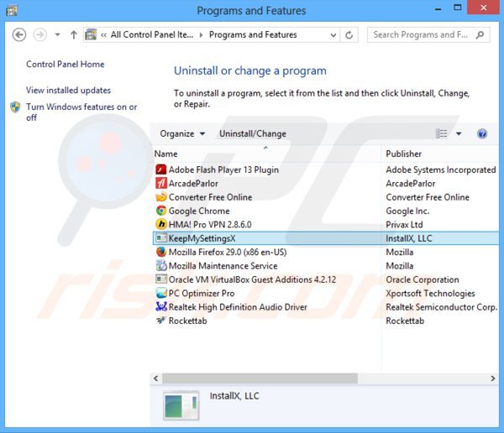
Task: Select HMA! Pro VPN 2.8.6.0
Action: (210, 225)
